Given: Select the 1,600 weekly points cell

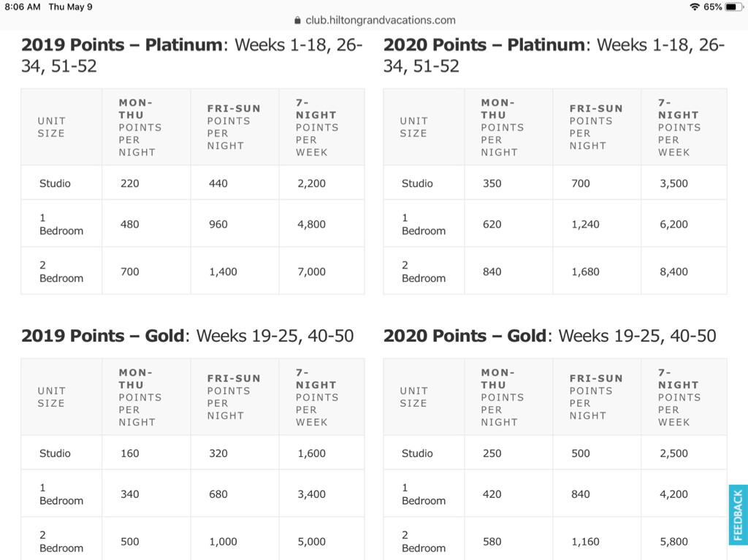Looking at the screenshot, I should coord(311,453).
